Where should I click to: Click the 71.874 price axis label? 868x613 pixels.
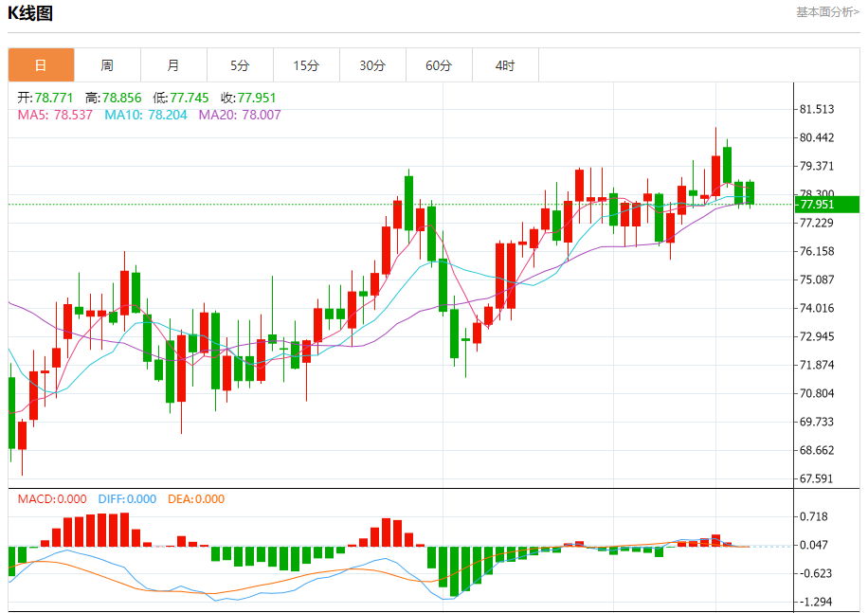pos(817,365)
